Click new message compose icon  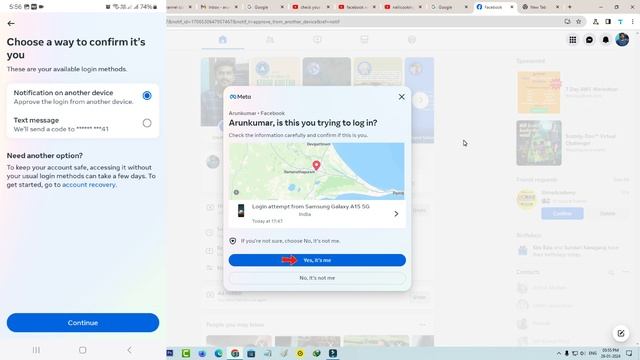click(621, 333)
